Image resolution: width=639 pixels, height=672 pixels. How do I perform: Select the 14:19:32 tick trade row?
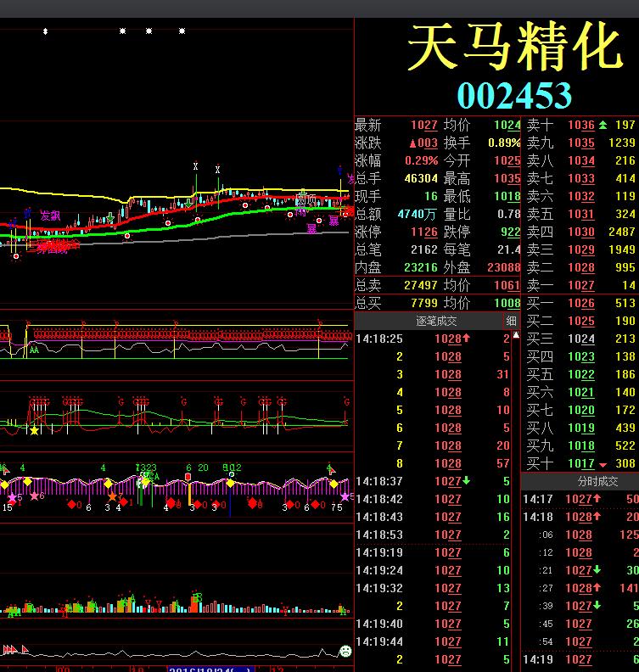pyautogui.click(x=433, y=589)
